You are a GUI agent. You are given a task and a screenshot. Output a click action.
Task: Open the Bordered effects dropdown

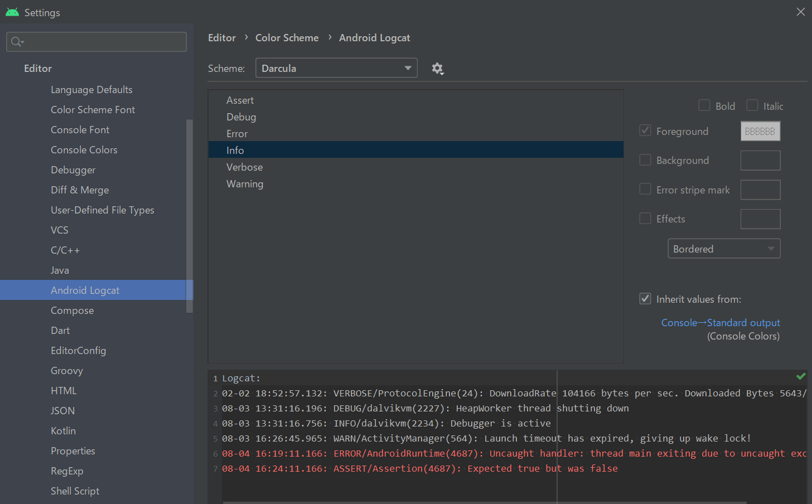[724, 249]
